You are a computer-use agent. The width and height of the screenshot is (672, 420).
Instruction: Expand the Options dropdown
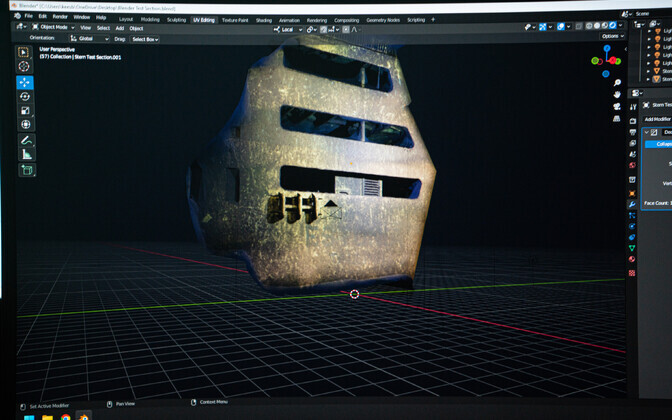[x=612, y=37]
